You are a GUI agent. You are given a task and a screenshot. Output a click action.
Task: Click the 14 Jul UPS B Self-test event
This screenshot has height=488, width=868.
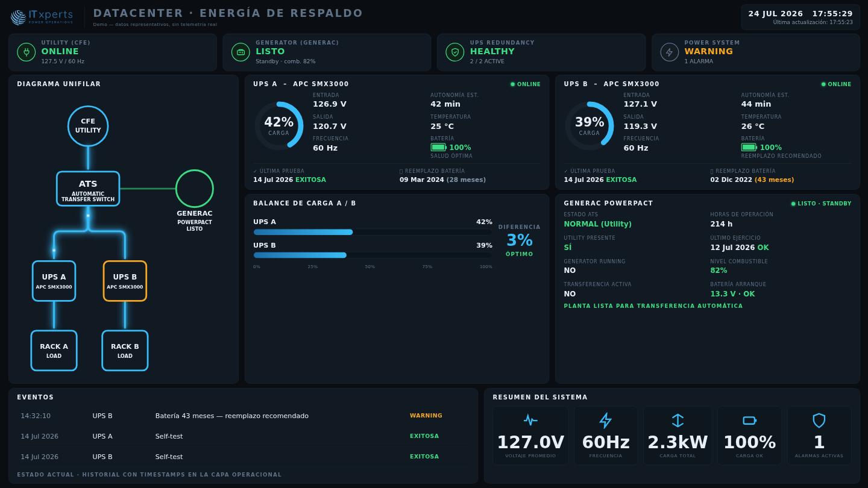coord(243,457)
